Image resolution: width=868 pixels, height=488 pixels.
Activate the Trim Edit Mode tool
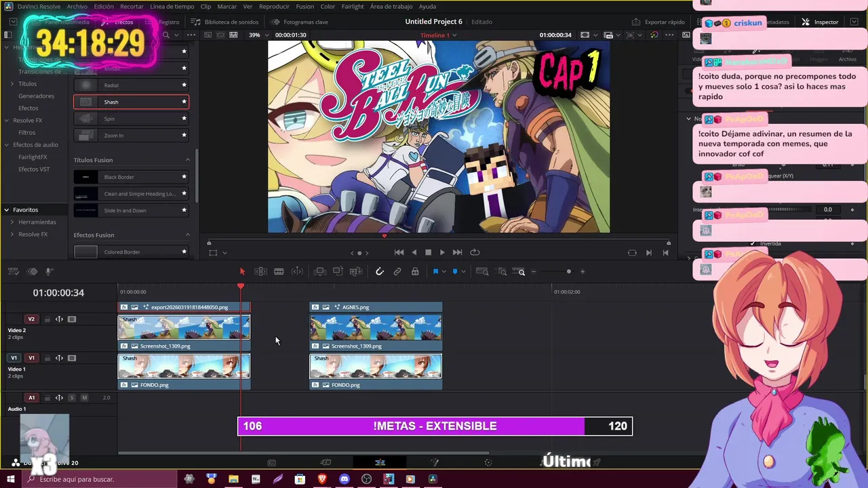260,271
